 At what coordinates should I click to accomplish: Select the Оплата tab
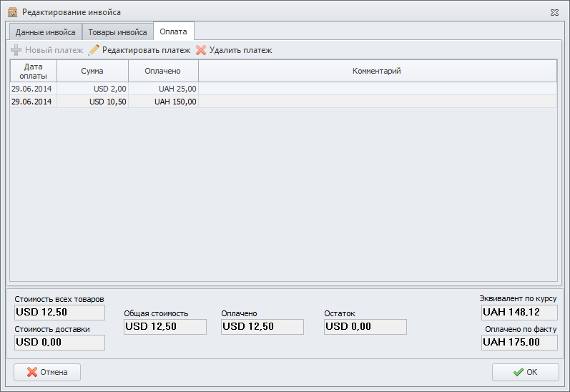tap(174, 31)
